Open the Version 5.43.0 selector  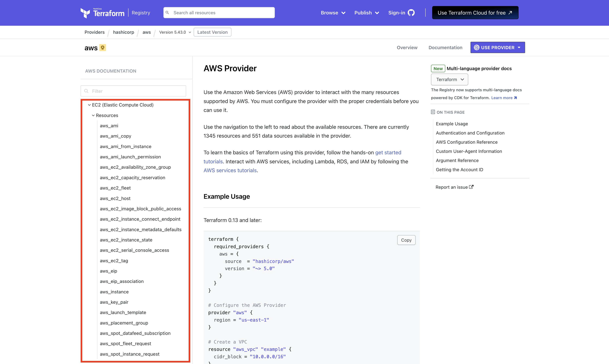(175, 32)
